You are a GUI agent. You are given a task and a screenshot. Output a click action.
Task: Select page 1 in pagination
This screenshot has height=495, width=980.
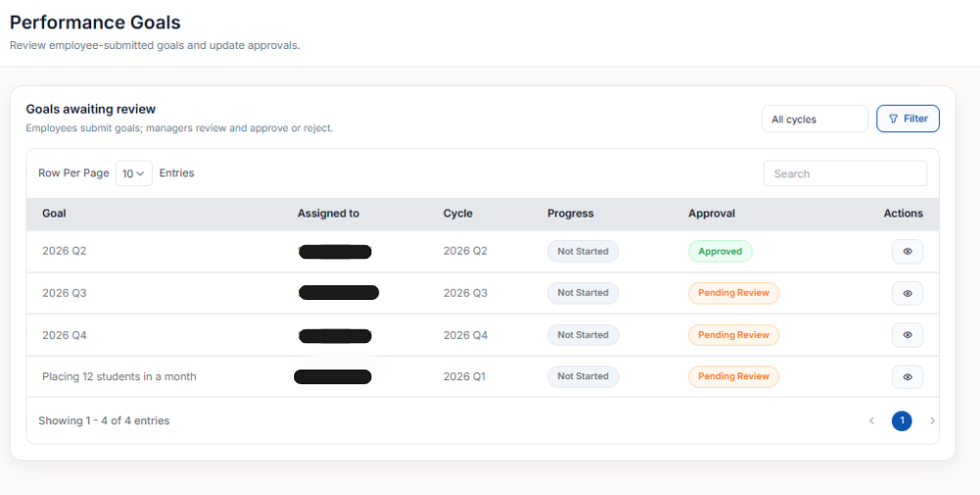(x=902, y=421)
